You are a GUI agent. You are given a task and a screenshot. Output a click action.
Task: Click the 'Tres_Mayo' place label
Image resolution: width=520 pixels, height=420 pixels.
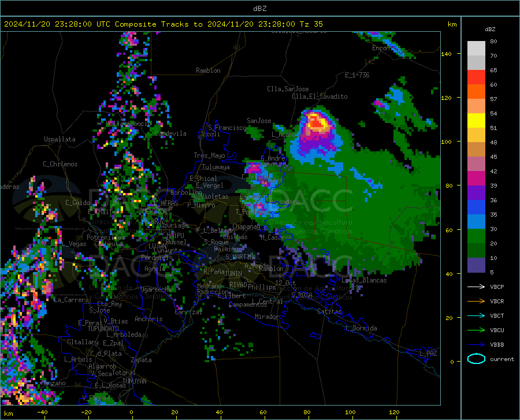click(x=209, y=155)
